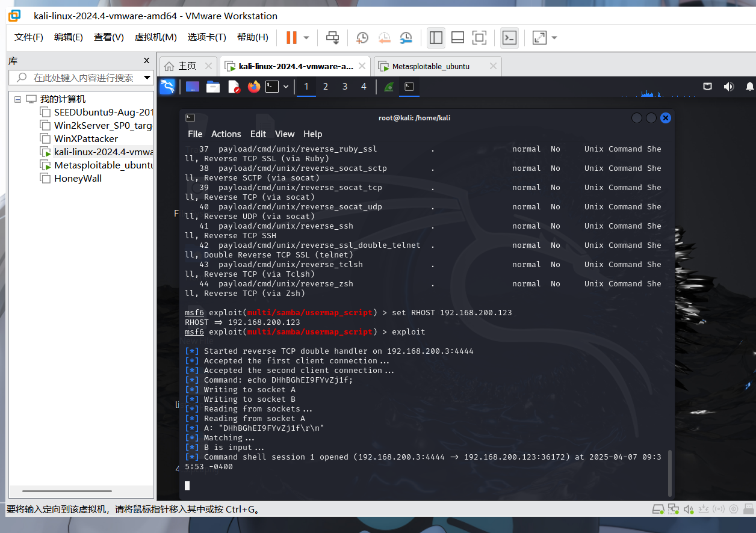Viewport: 756px width, 533px height.
Task: Click the network adapter status bar icon
Action: [674, 510]
